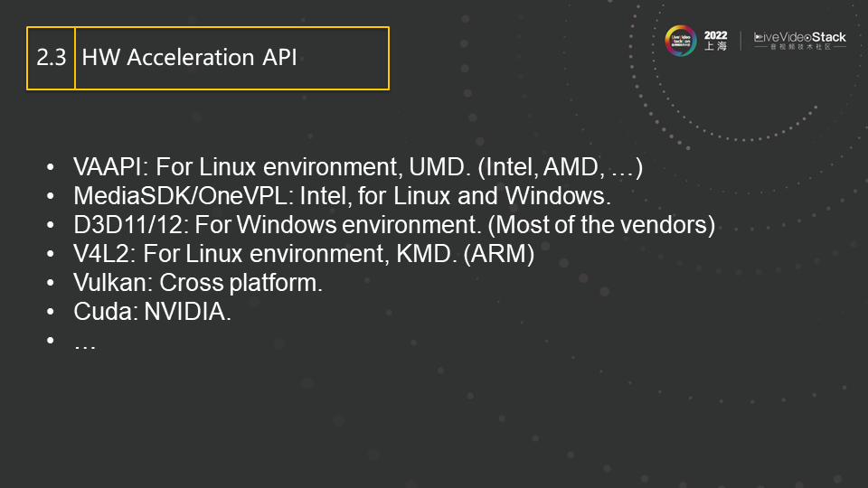The image size is (868, 488).
Task: Click the bullet dot before VAAPI
Action: [51, 168]
